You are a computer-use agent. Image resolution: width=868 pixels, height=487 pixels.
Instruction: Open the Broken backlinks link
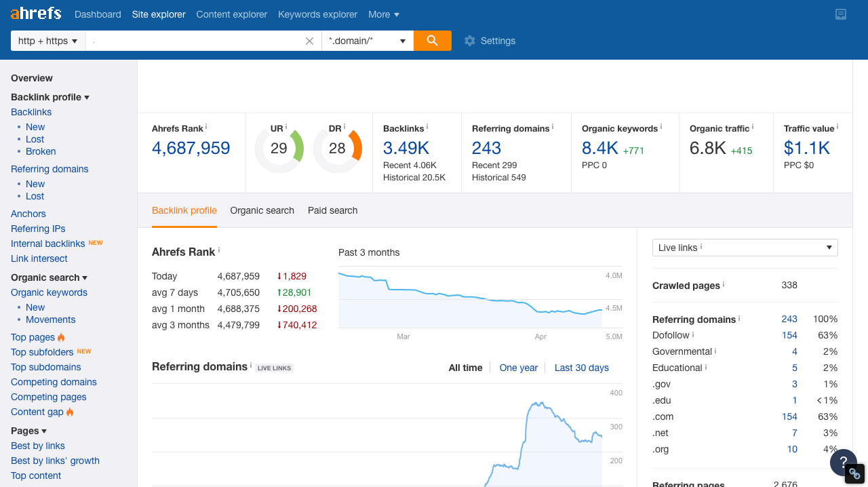click(41, 151)
